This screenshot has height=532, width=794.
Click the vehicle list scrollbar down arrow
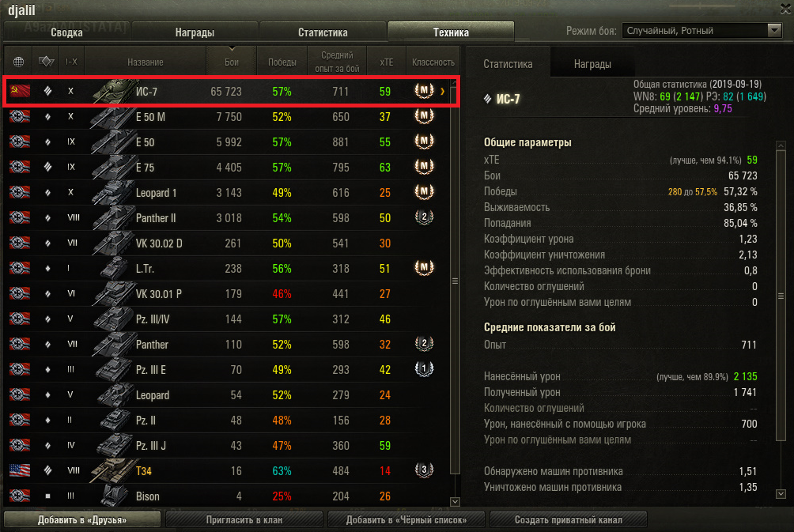[x=455, y=502]
